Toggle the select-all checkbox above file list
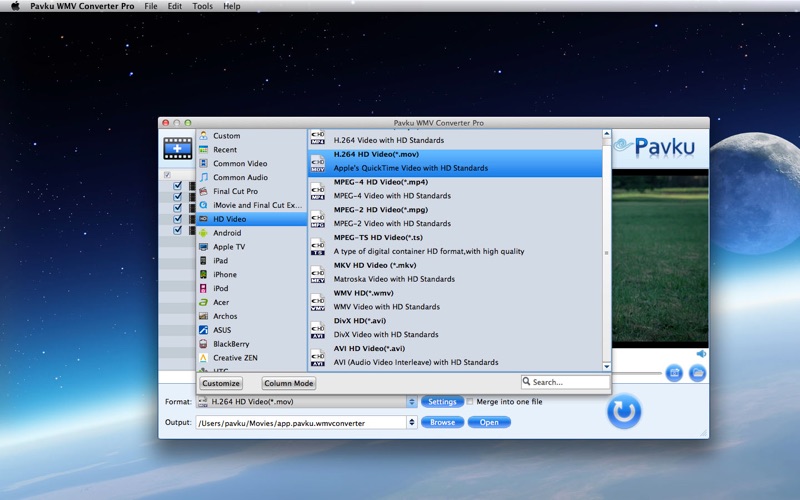The height and width of the screenshot is (500, 800). click(167, 175)
